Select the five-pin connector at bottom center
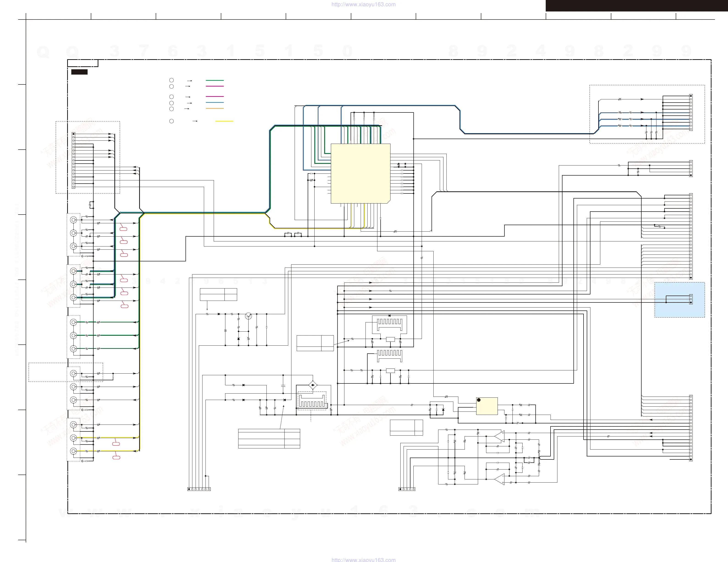This screenshot has width=728, height=562. pos(407,489)
